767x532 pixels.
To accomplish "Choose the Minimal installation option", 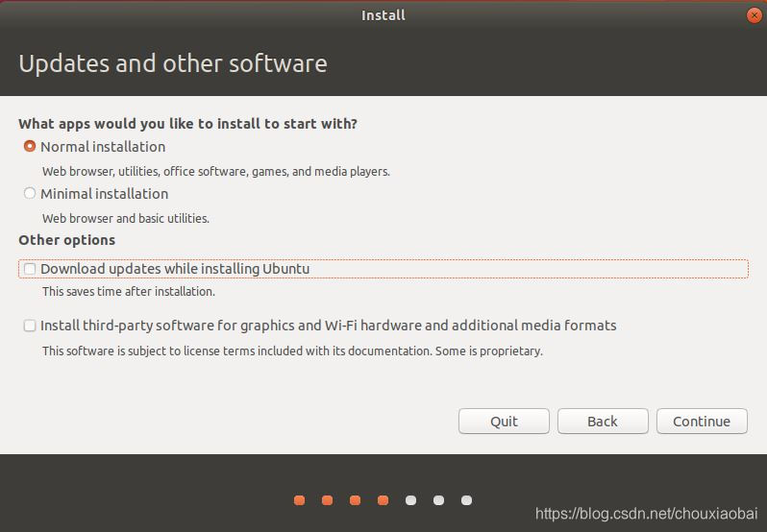I will coord(30,193).
